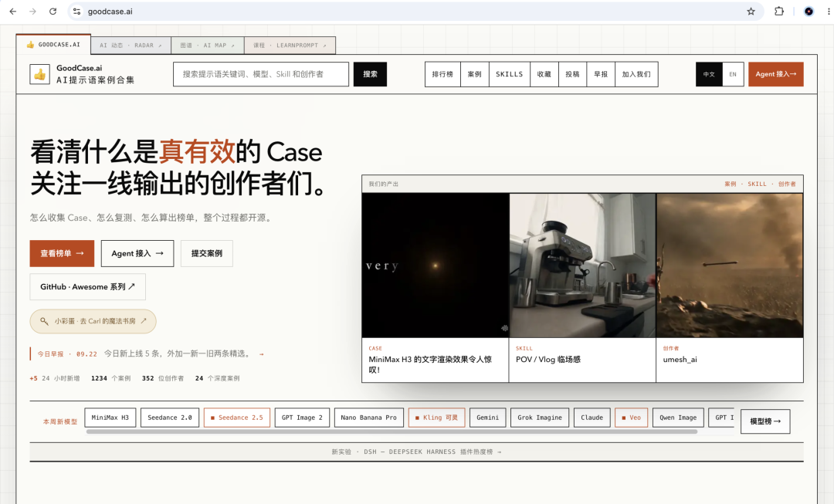This screenshot has height=504, width=834.
Task: Click the GoodCase thumbs-up logo icon
Action: coord(40,74)
